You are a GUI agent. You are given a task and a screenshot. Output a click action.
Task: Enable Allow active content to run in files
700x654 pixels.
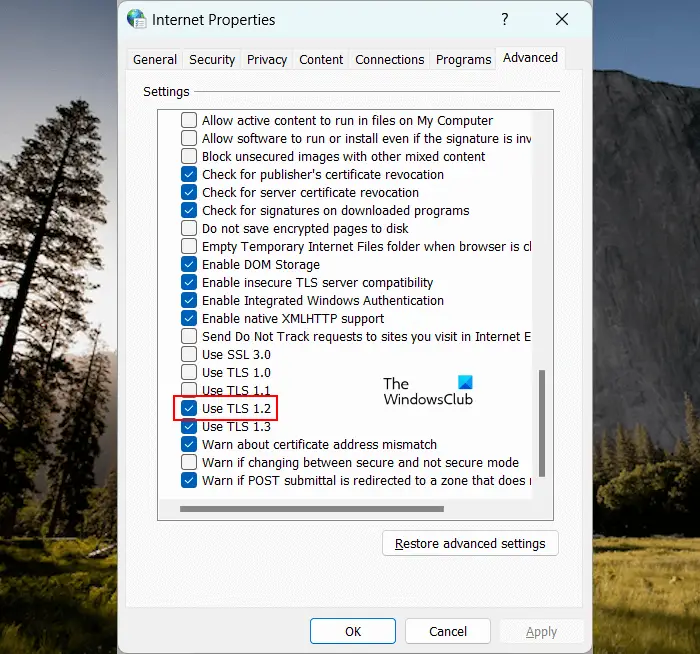[x=189, y=120]
